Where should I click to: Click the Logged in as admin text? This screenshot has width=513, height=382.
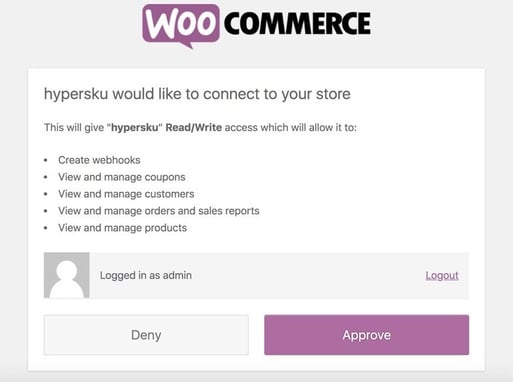coord(146,275)
